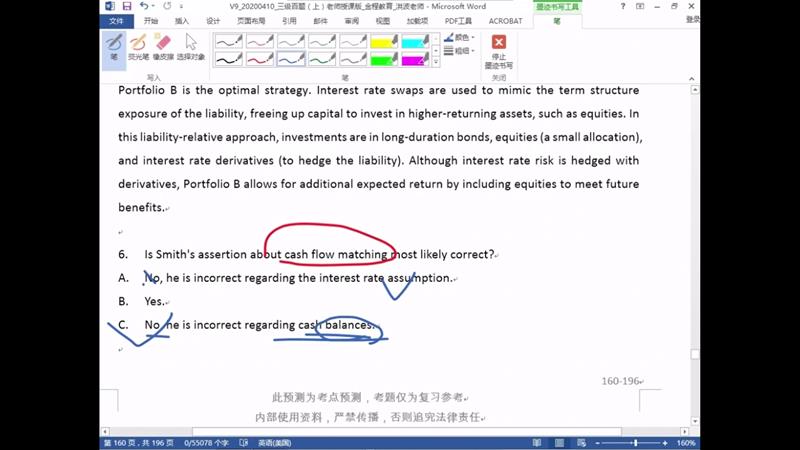Image resolution: width=800 pixels, height=450 pixels.
Task: Select the Pens (笔) ink tools tab
Action: pyautogui.click(x=557, y=21)
